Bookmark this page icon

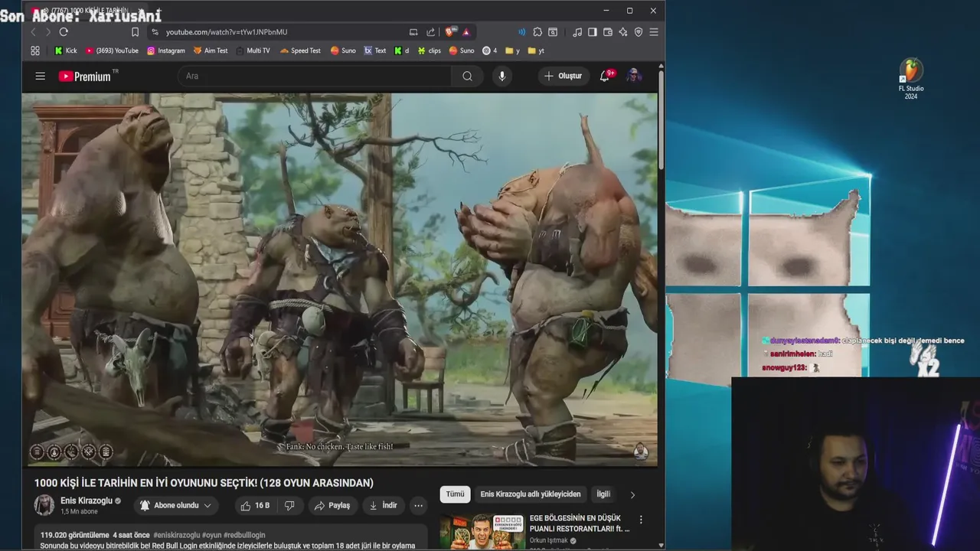coord(135,32)
